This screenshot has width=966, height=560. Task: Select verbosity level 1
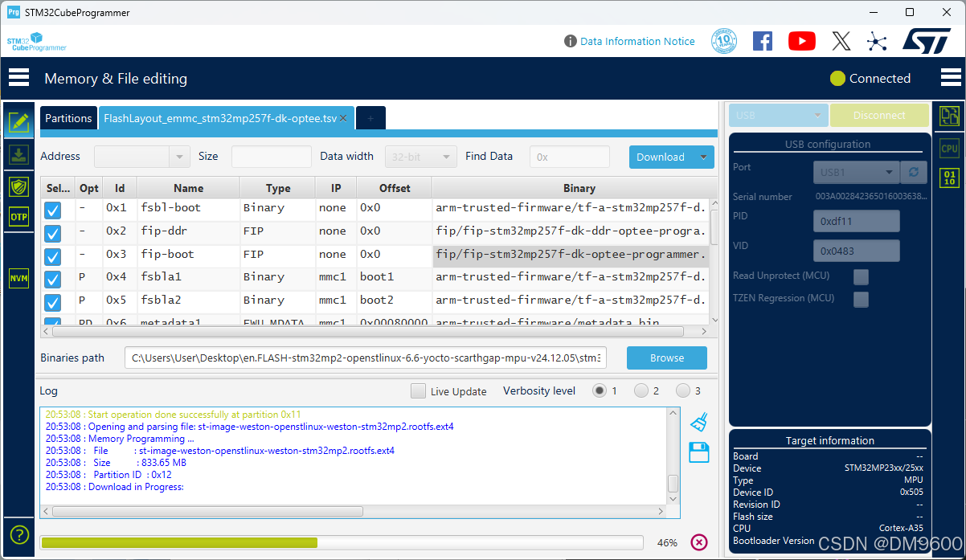600,390
